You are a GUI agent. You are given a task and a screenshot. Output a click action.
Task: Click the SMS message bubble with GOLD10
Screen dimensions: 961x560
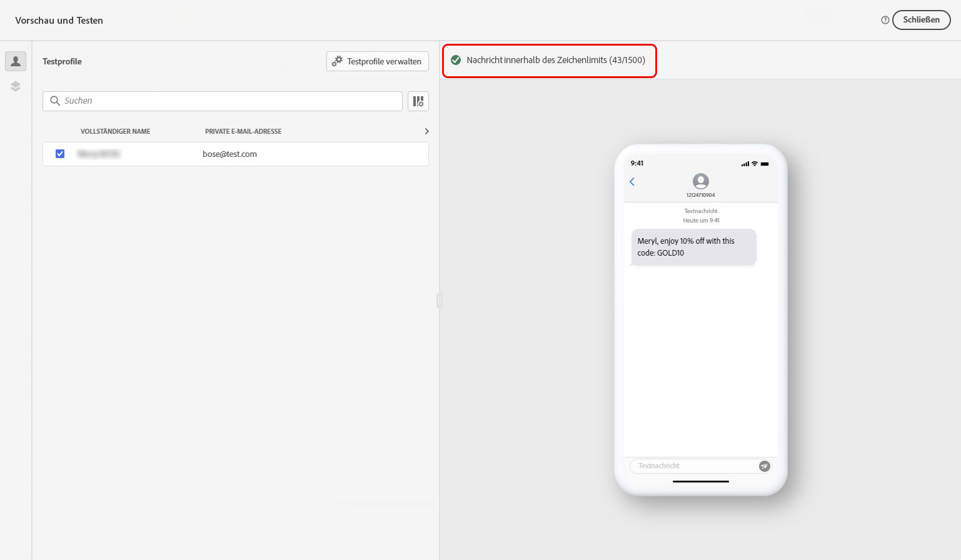tap(693, 247)
